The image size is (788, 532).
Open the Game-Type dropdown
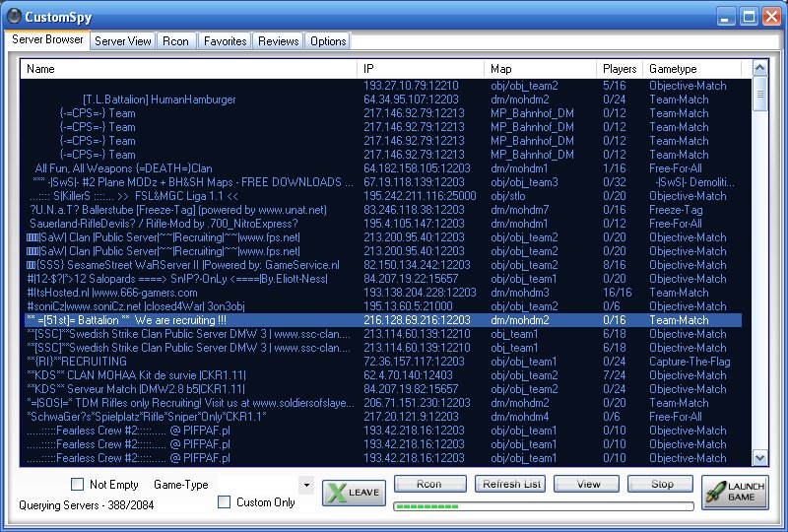point(305,485)
